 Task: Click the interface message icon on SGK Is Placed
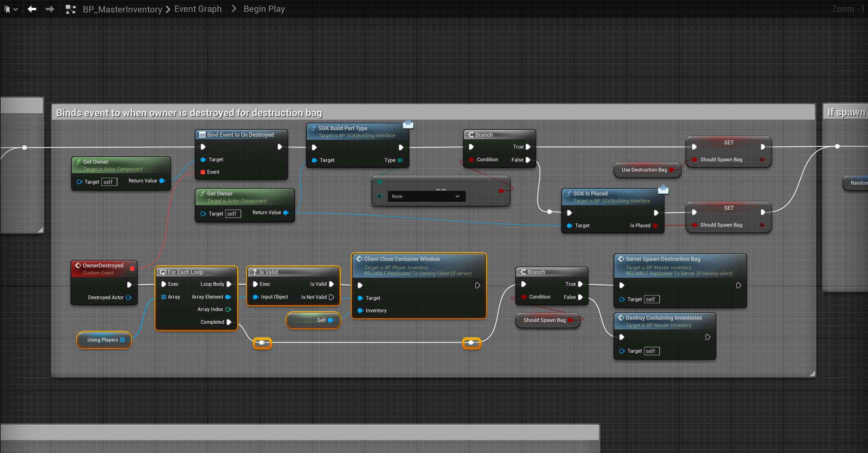[663, 190]
